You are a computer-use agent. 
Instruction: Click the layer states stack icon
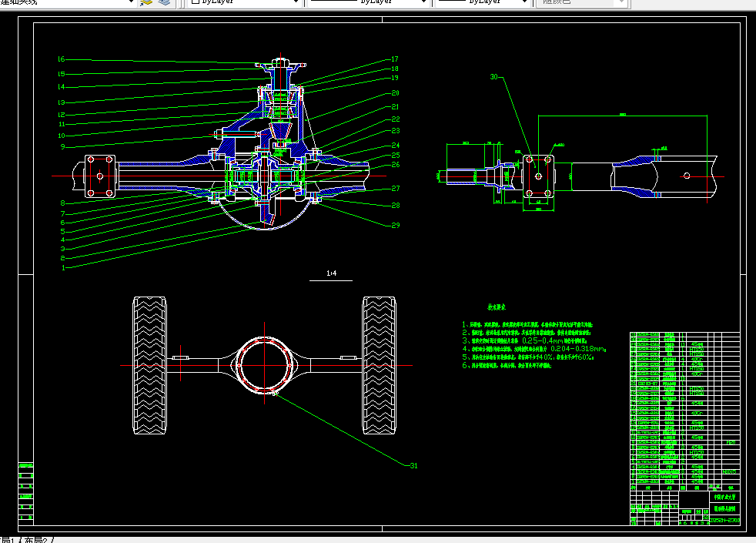[164, 2]
